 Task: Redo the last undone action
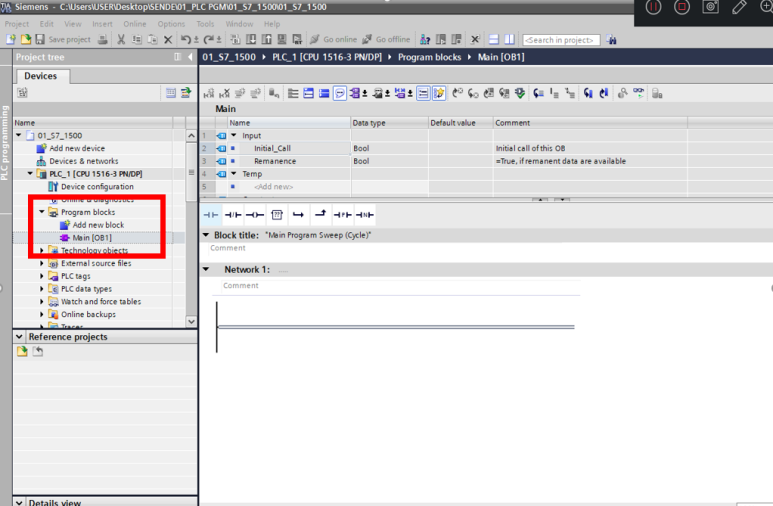pos(209,39)
